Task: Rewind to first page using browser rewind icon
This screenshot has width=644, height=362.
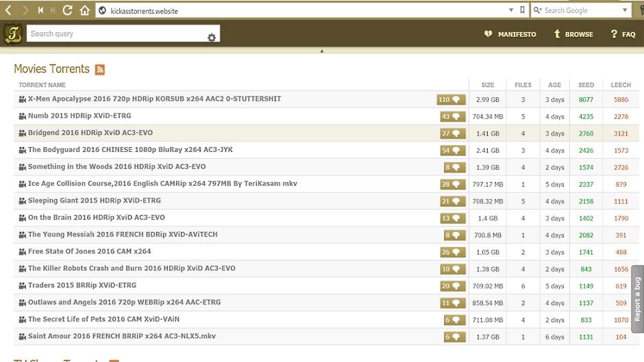Action: 40,10
